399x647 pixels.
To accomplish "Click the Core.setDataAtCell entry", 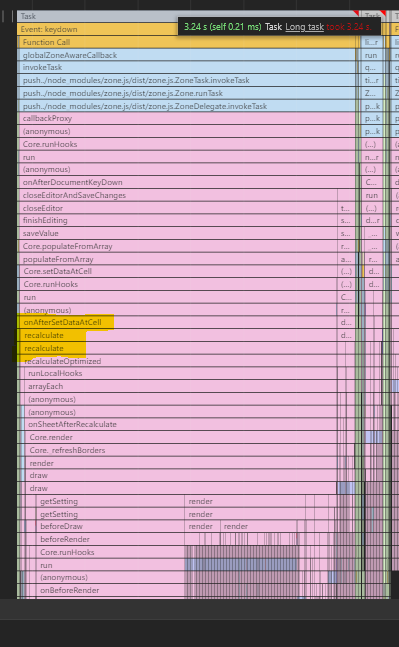I will click(x=178, y=272).
